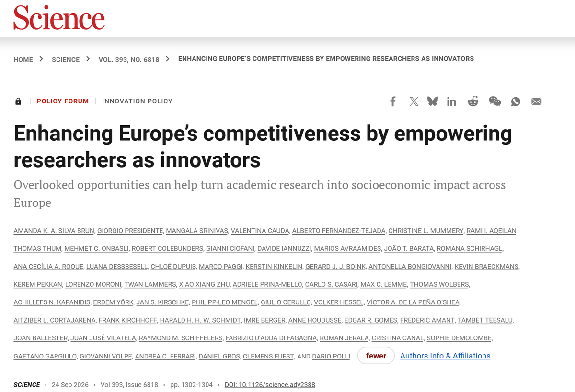
Task: Open the INNOVATION POLICY label
Action: click(x=137, y=101)
